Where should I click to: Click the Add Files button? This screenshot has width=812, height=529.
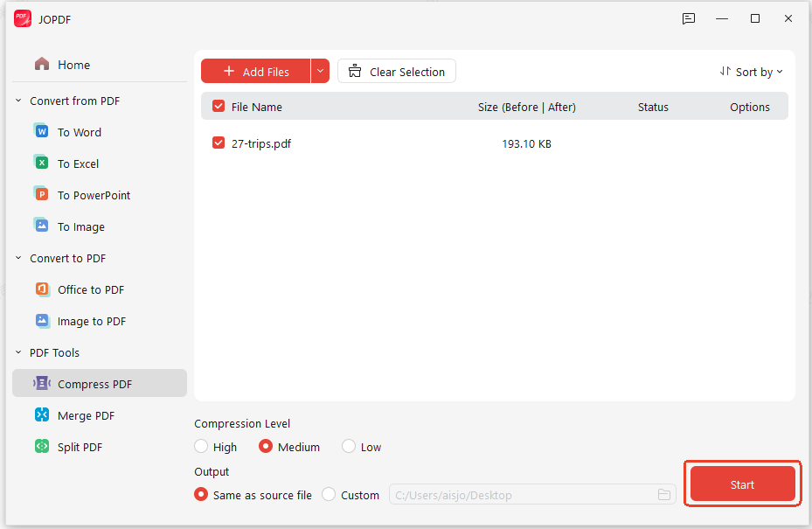(256, 71)
